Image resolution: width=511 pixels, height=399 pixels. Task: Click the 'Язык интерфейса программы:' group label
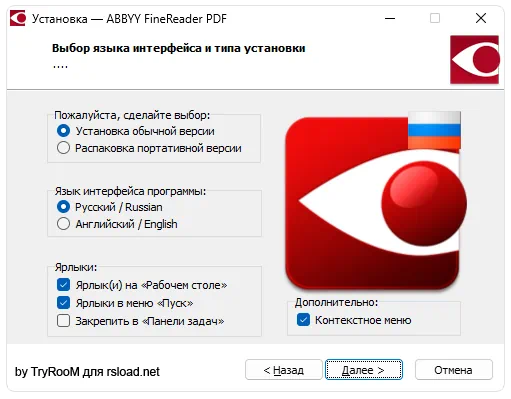(x=130, y=191)
